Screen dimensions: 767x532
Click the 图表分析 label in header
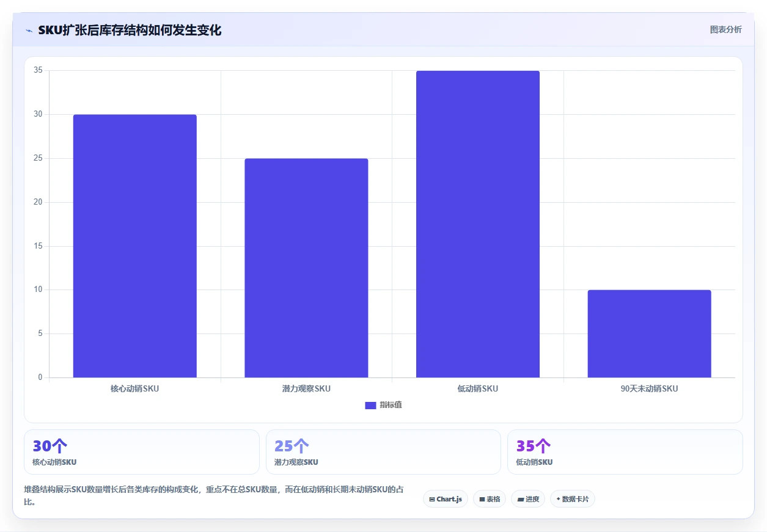click(725, 29)
